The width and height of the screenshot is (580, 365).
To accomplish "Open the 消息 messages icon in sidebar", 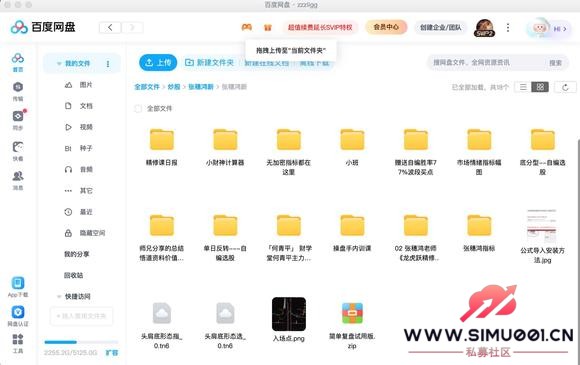I will coord(18,180).
